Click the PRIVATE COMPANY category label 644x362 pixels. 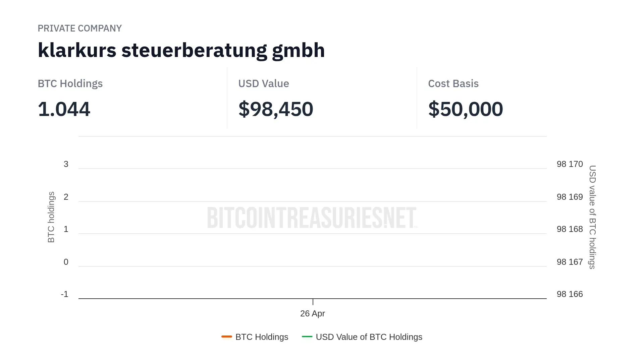click(x=79, y=28)
